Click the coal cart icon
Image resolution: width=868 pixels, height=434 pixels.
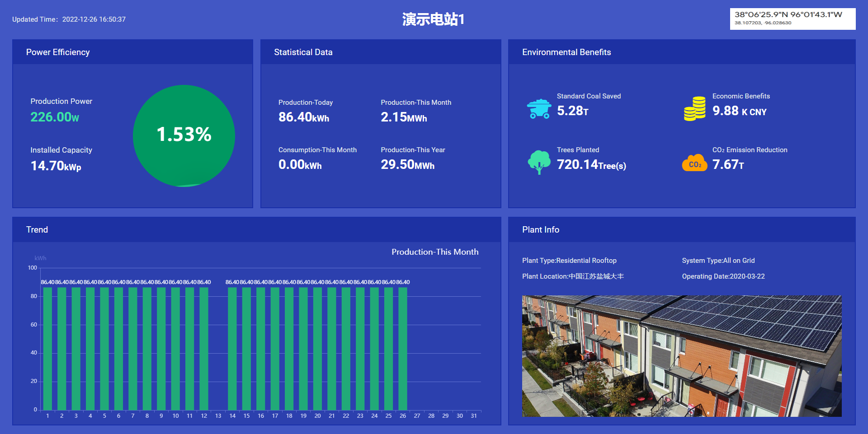(x=539, y=109)
